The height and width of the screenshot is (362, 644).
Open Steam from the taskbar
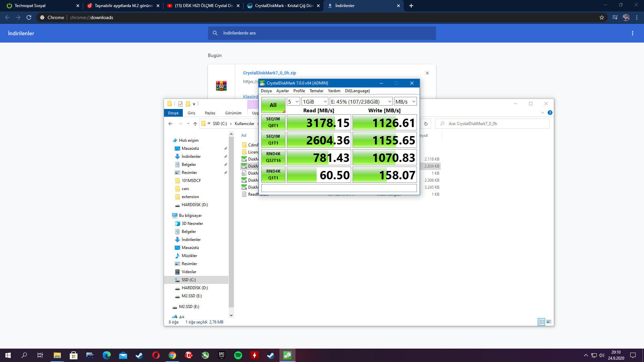coord(139,355)
